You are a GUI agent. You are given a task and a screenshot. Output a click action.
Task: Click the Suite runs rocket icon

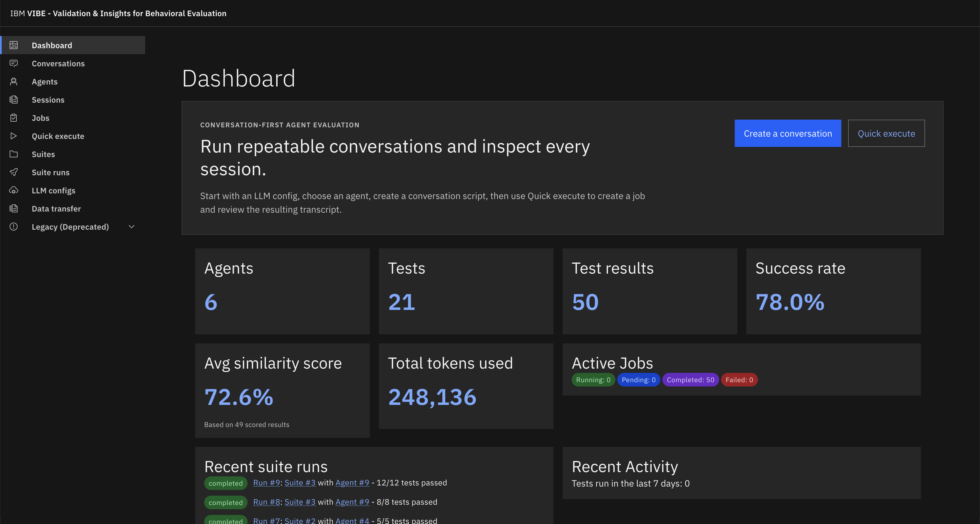coord(14,172)
